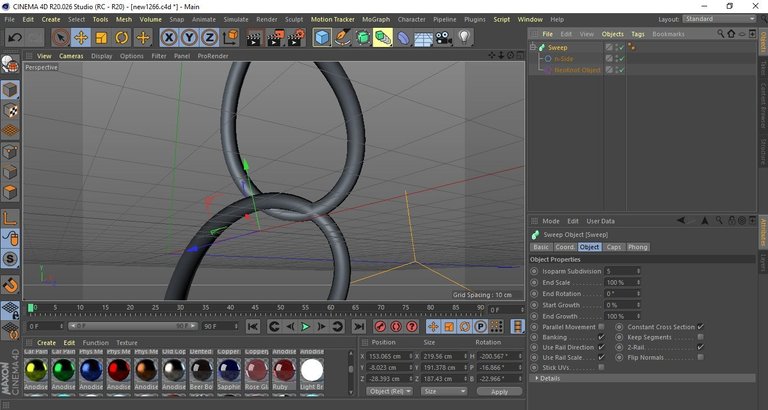Open the MoGraph menu
The image size is (768, 410).
click(376, 20)
